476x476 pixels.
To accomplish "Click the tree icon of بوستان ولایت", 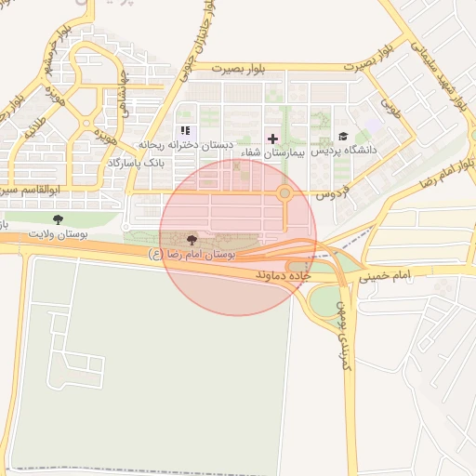I will coord(58,219).
